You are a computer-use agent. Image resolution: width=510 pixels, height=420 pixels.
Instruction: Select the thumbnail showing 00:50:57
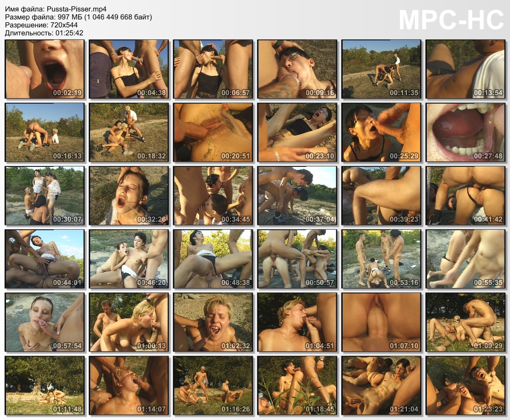(x=297, y=259)
